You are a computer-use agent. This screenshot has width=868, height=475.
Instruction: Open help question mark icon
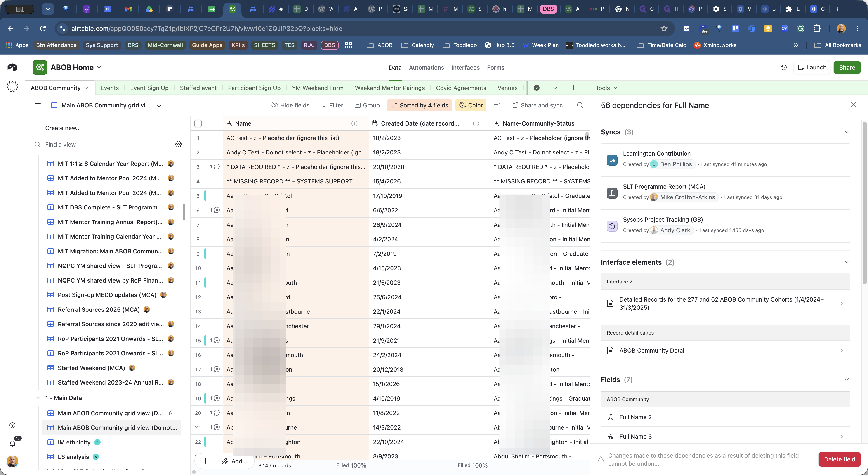coord(12,425)
